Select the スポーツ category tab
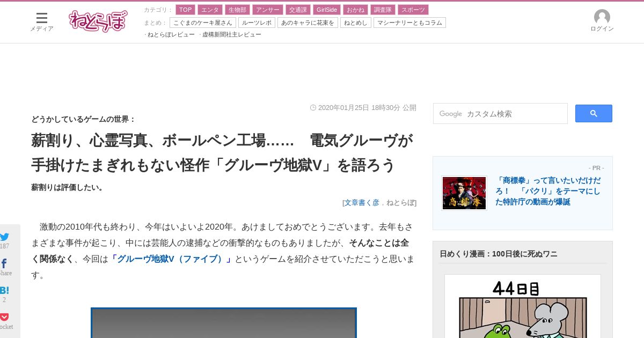Viewport: 644px width, 338px height. (x=413, y=10)
